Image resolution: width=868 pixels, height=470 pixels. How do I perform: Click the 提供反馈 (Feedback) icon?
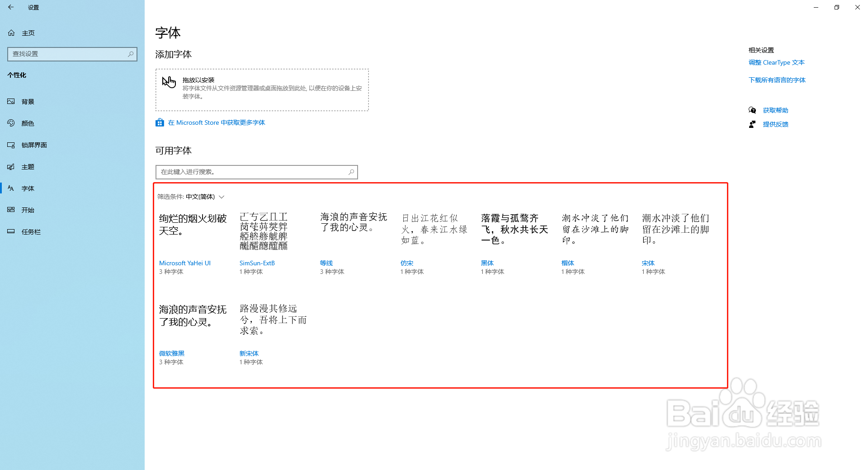pos(752,124)
